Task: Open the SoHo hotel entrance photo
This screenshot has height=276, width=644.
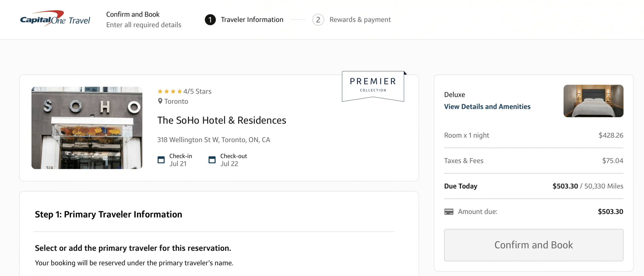Action: point(87,128)
